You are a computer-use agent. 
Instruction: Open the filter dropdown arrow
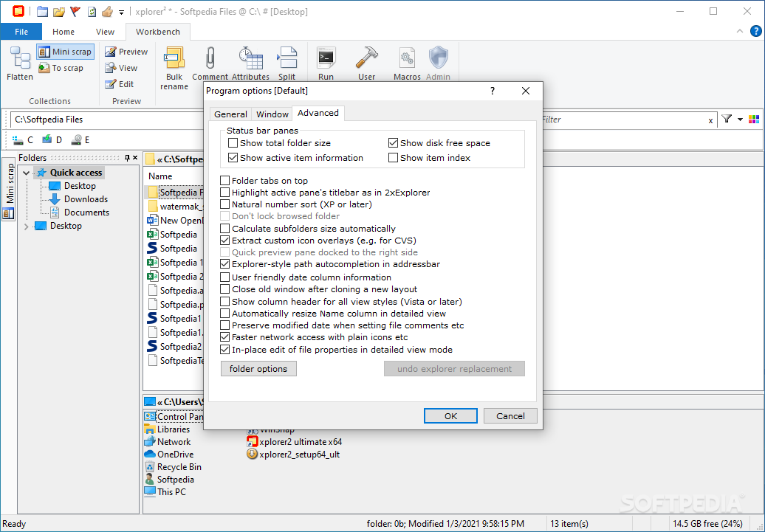click(740, 120)
